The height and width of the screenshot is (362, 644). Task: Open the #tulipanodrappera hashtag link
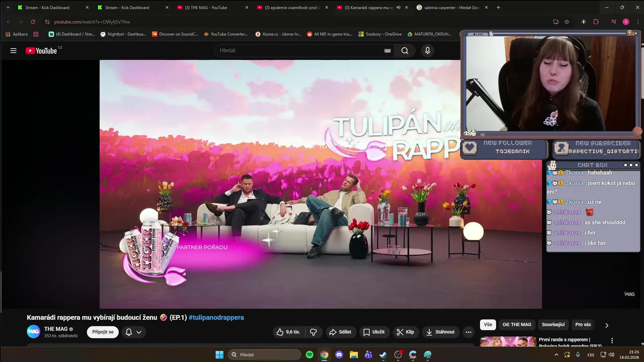tap(216, 317)
